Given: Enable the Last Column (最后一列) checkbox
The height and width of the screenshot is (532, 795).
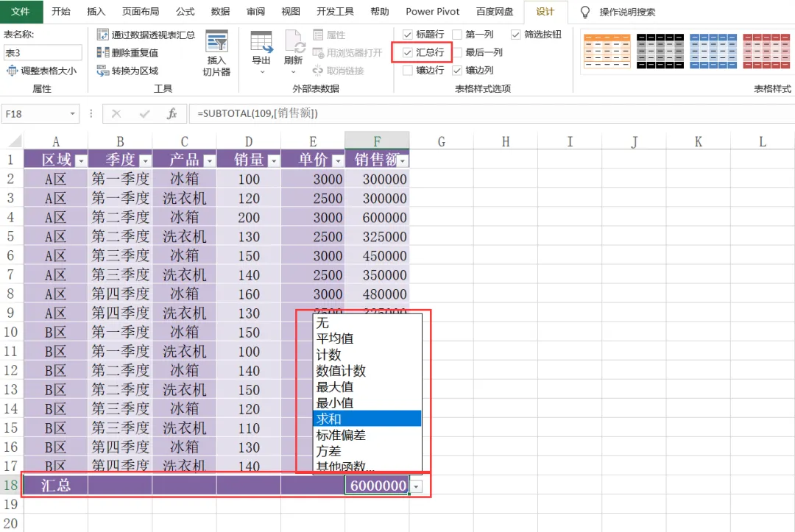Looking at the screenshot, I should (457, 52).
